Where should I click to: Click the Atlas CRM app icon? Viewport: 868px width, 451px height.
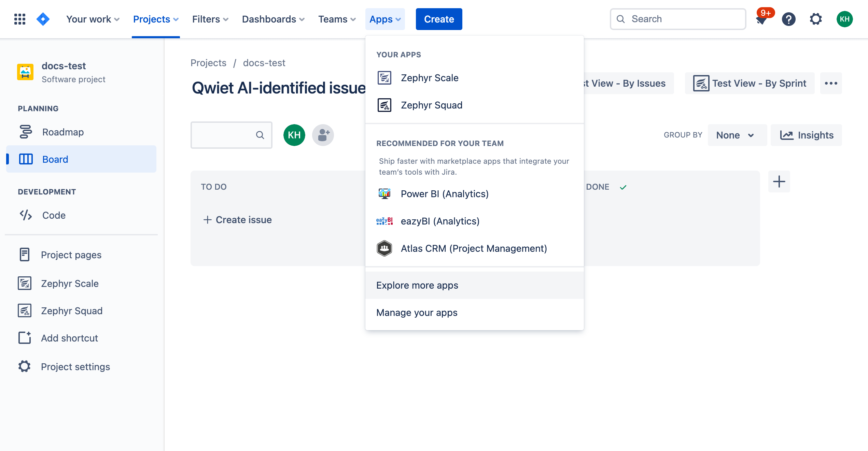384,248
